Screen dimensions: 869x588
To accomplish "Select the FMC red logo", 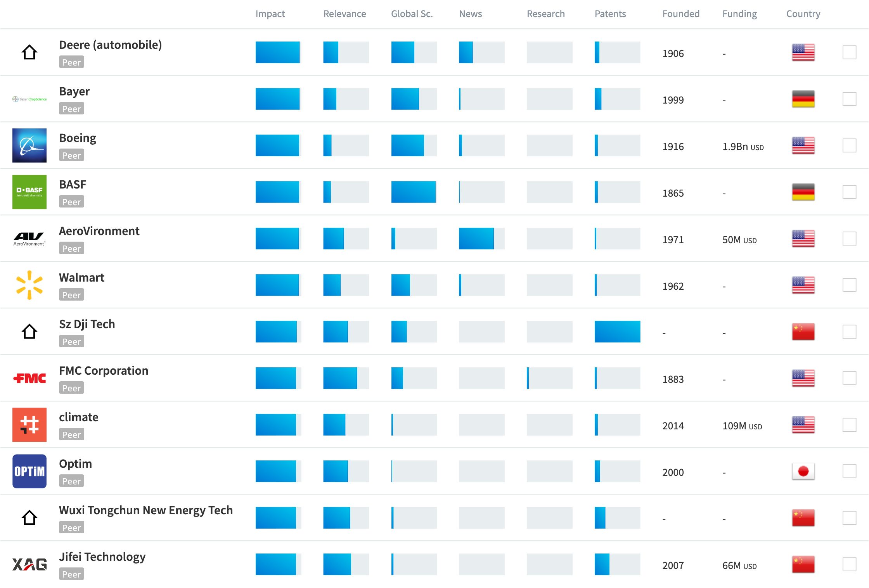I will coord(29,378).
